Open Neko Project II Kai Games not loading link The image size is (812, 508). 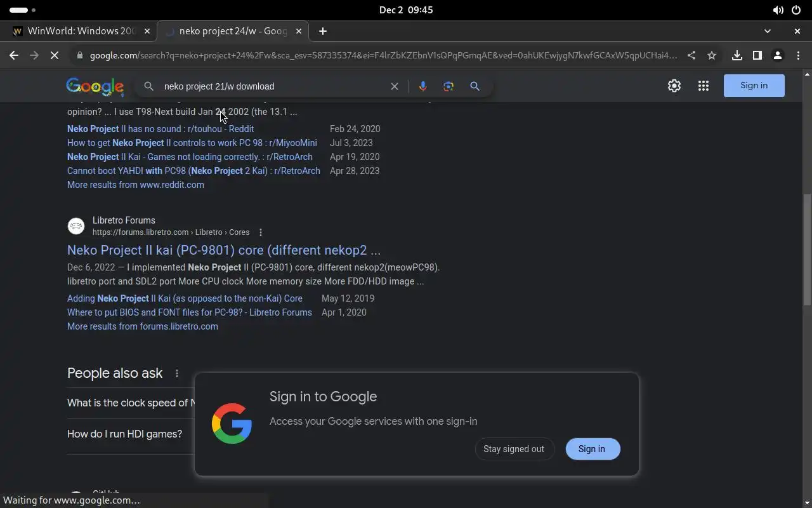point(190,157)
